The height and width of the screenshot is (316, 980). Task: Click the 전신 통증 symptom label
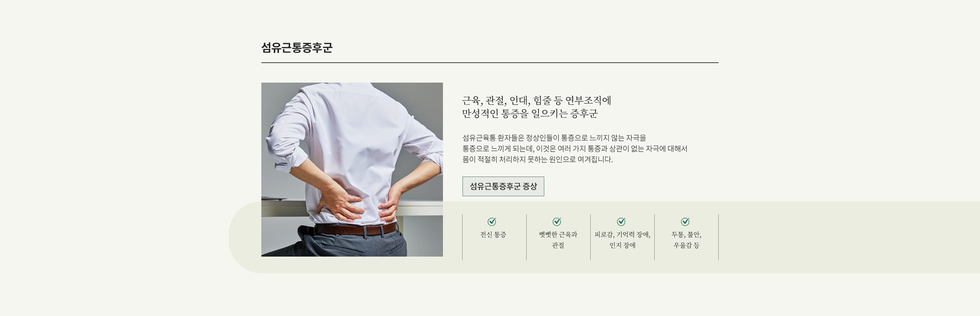tap(493, 235)
